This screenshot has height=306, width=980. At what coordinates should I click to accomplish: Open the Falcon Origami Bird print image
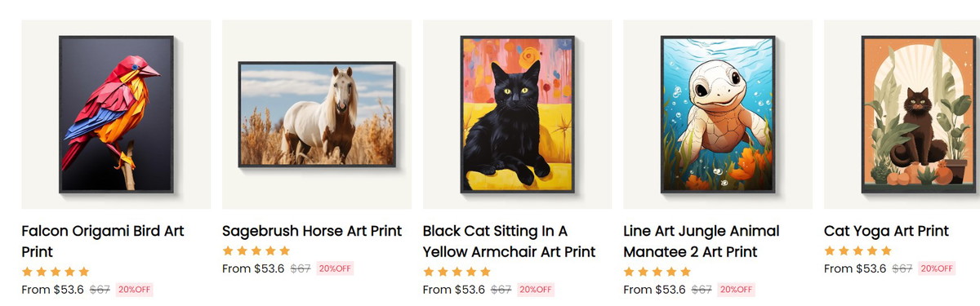coord(116,114)
